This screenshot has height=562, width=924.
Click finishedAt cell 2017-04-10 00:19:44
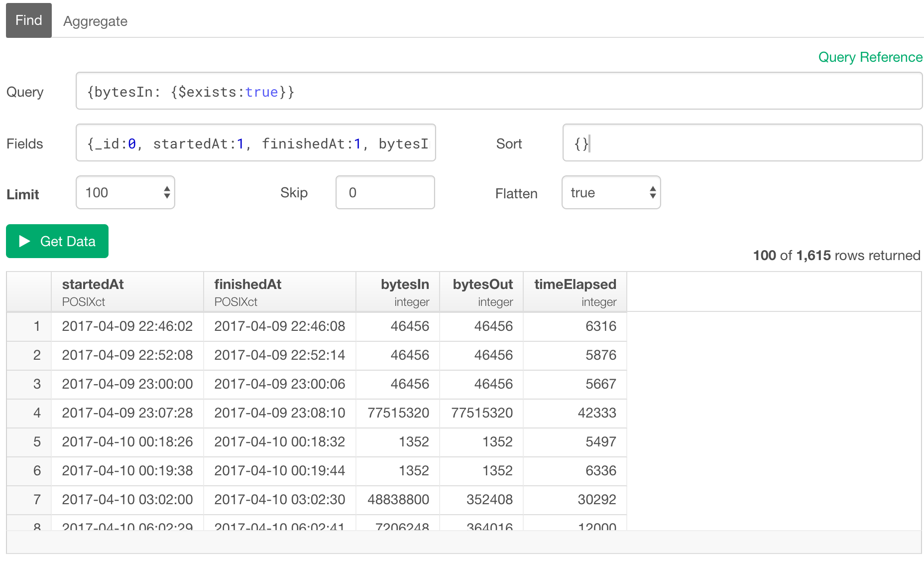(280, 471)
